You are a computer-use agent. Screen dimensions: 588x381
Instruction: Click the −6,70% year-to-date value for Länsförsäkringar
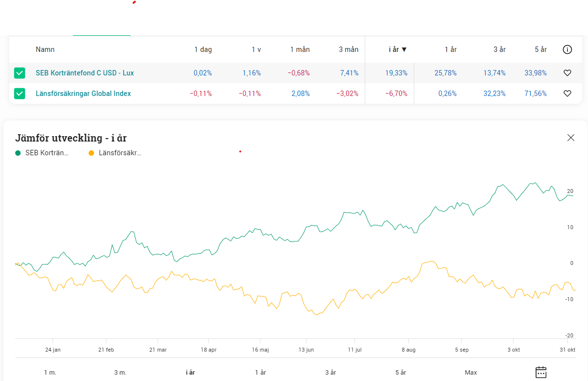pos(396,94)
